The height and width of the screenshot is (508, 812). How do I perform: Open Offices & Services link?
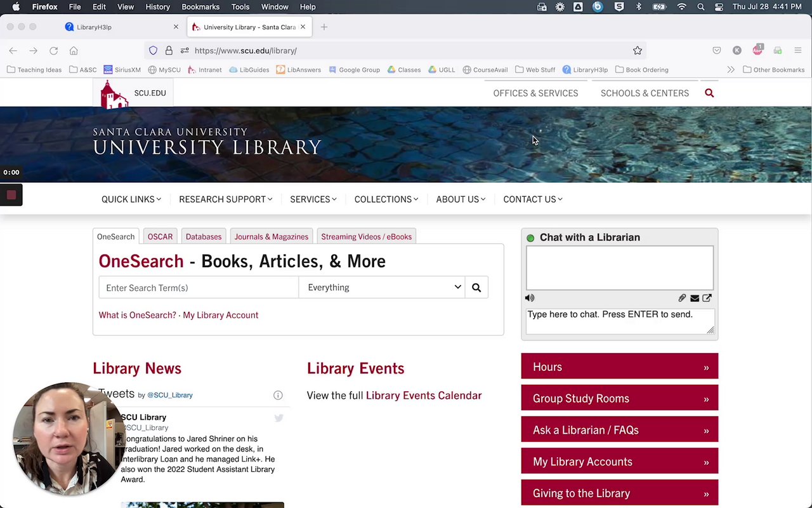535,93
